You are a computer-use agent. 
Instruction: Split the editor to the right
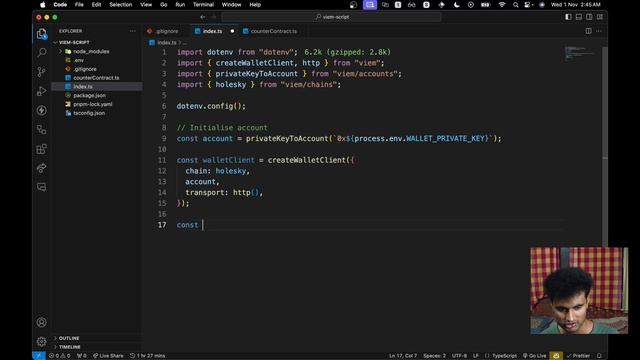[588, 31]
